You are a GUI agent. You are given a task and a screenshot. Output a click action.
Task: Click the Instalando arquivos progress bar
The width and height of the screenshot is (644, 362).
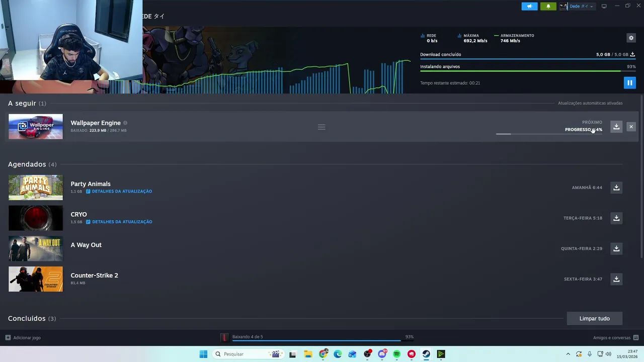(527, 71)
